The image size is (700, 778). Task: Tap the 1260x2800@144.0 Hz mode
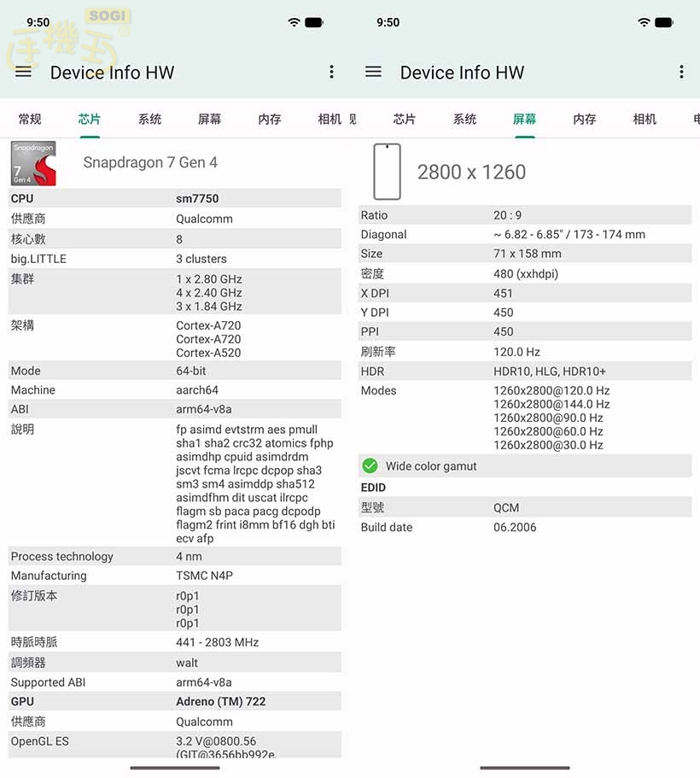coord(551,404)
